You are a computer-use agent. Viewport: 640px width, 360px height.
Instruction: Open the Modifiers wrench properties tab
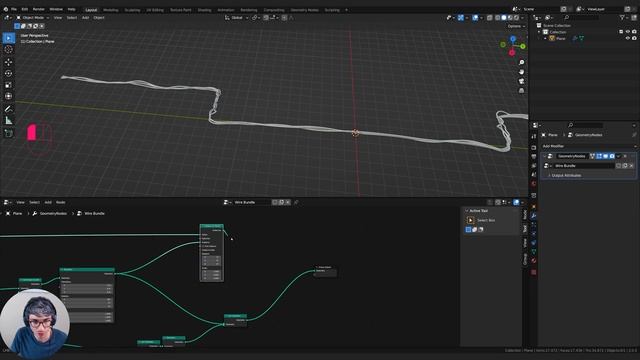point(533,216)
